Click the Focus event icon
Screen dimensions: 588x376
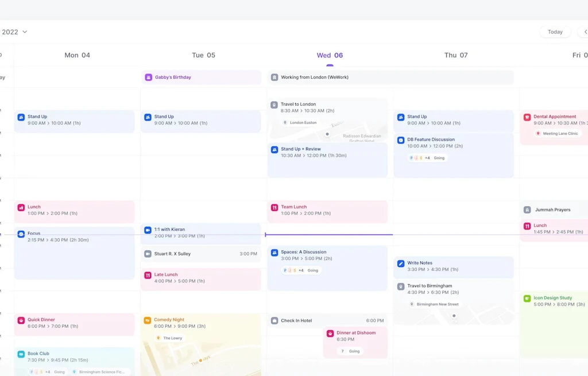(x=21, y=234)
